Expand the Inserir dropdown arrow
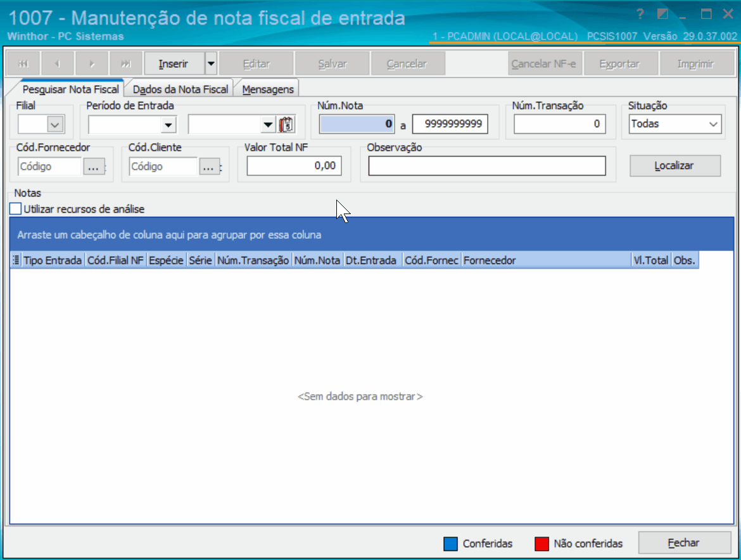 click(211, 64)
